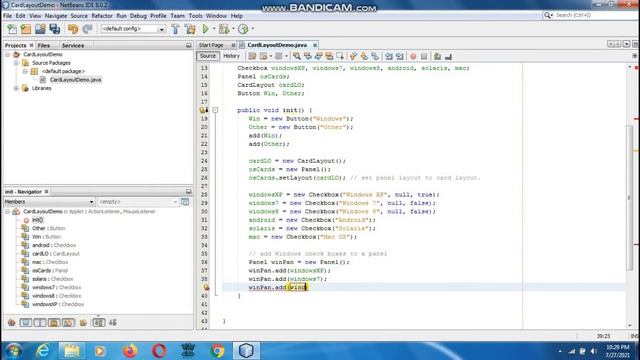
Task: Click the Start Macro Recording red icon
Action: coord(413,56)
